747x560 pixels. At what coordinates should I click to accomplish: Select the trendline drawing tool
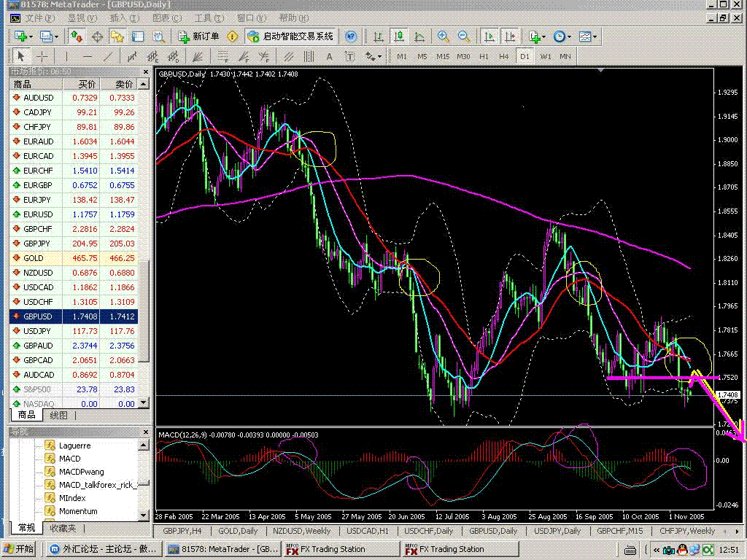pos(109,56)
